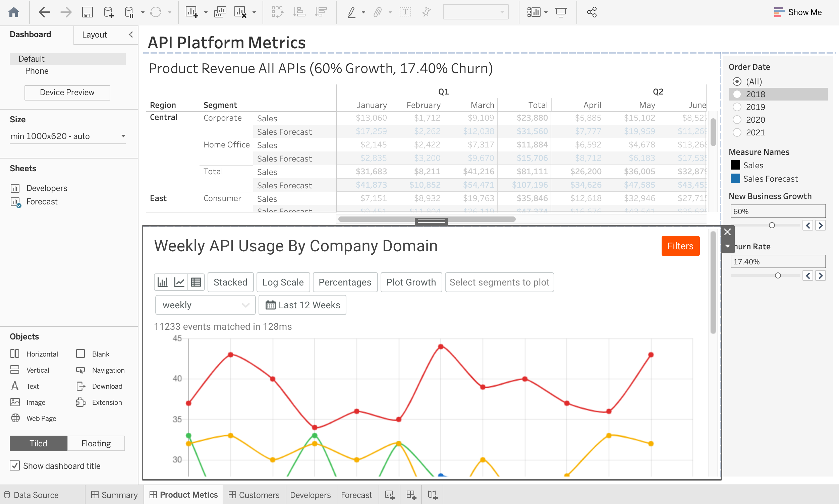Open the Customers sheet tab
839x504 pixels.
[254, 495]
